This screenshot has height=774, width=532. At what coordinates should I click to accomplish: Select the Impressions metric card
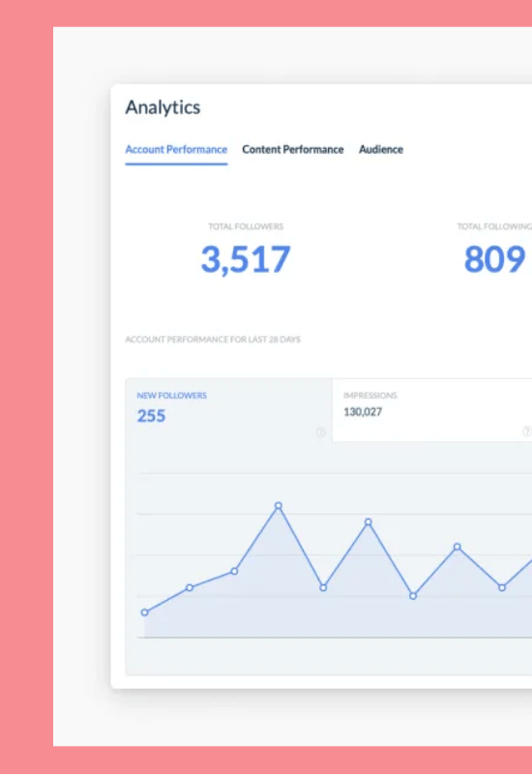point(432,410)
